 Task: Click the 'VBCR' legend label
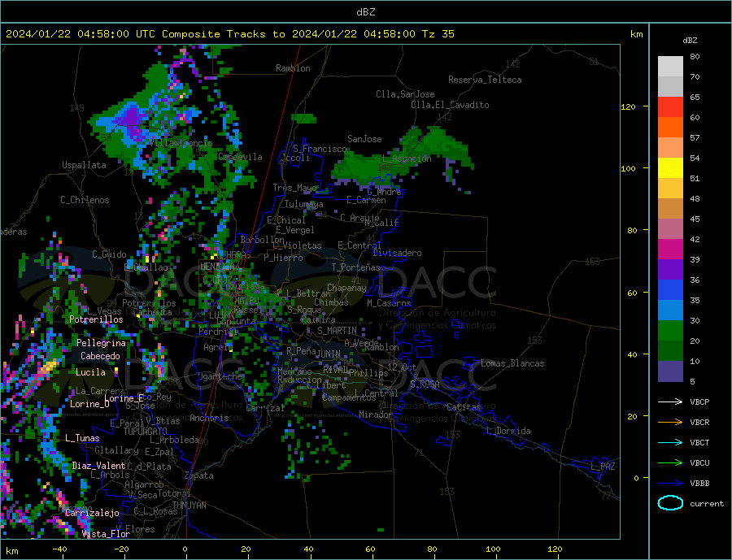tap(699, 423)
